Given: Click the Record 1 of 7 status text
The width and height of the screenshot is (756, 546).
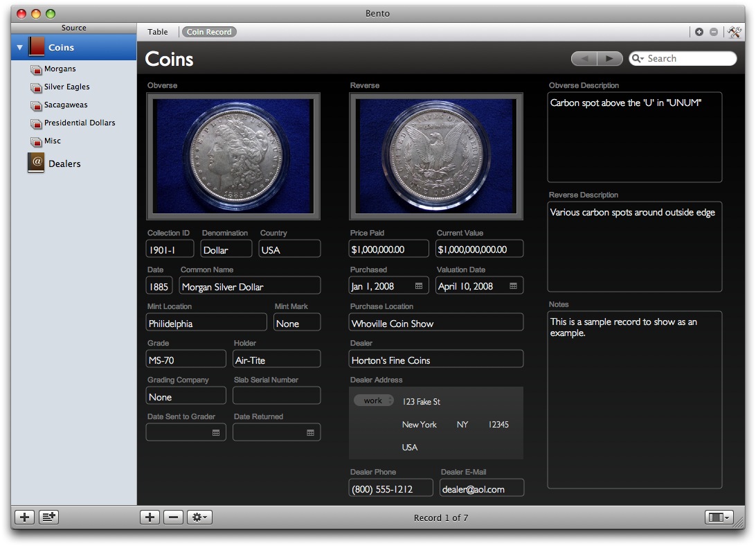Looking at the screenshot, I should 441,518.
